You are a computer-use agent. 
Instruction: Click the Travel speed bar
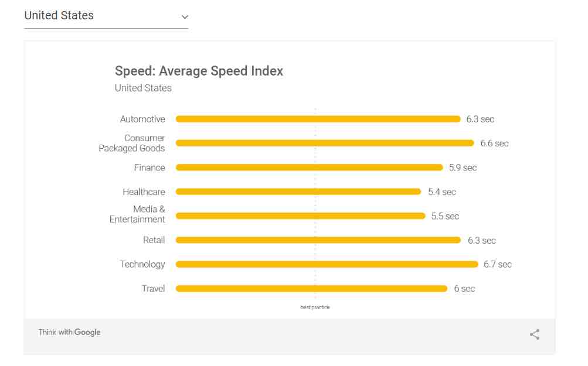pyautogui.click(x=311, y=288)
